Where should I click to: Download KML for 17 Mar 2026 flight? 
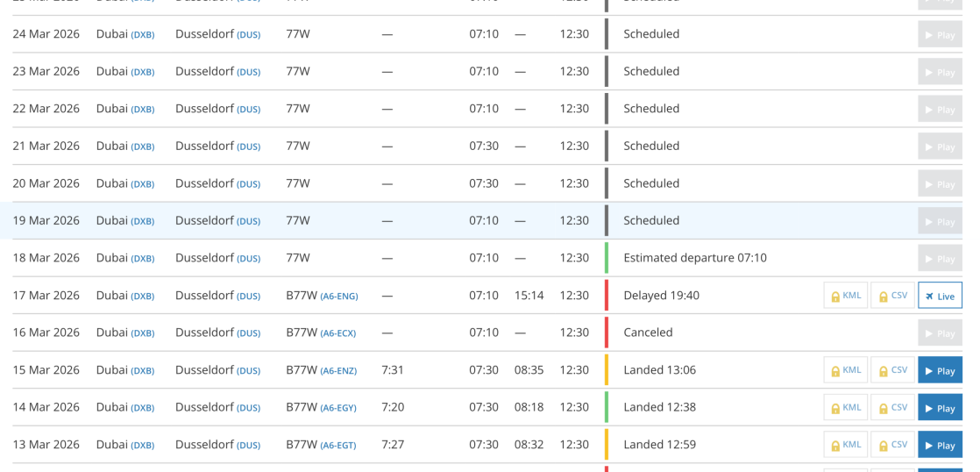846,296
